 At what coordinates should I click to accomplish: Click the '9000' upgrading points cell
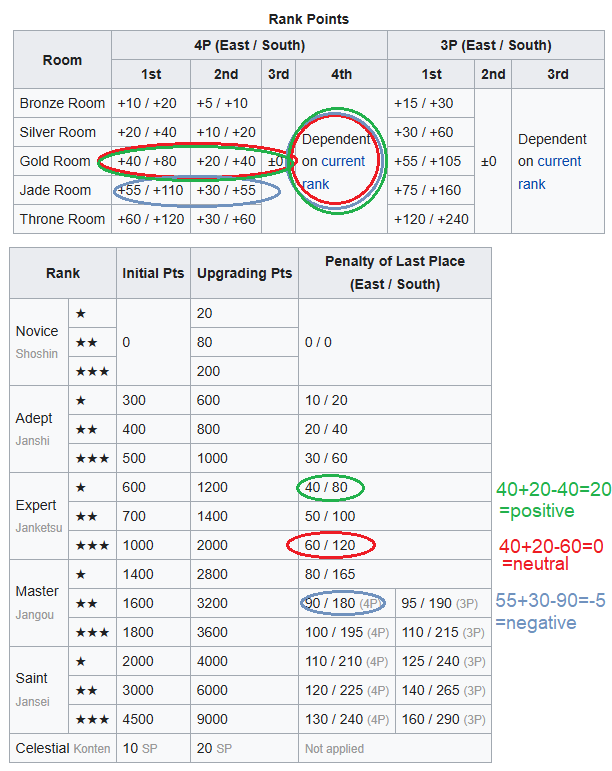244,719
